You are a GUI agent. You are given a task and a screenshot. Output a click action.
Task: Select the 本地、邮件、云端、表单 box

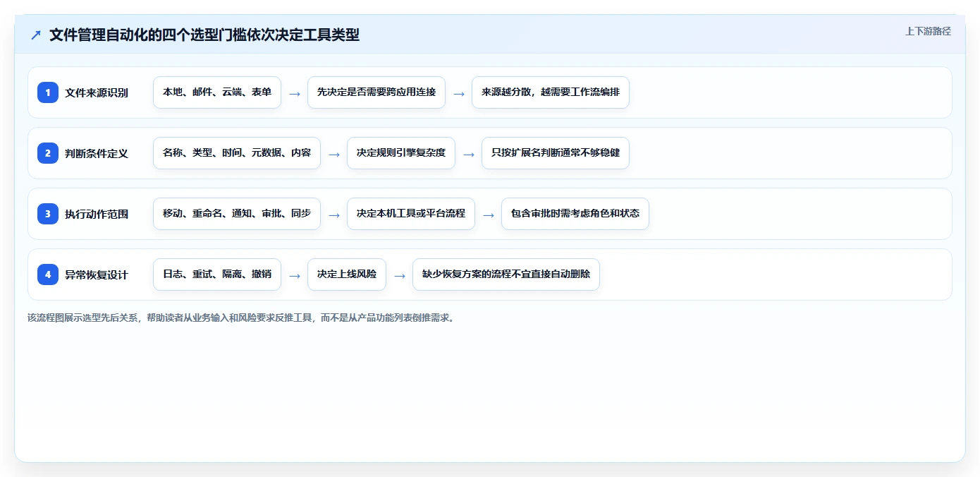(x=217, y=92)
